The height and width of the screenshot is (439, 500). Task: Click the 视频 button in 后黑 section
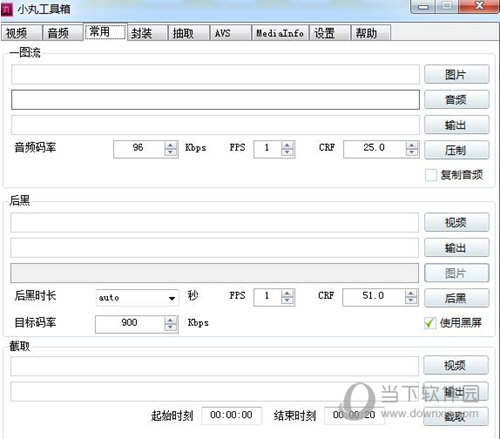tap(456, 222)
